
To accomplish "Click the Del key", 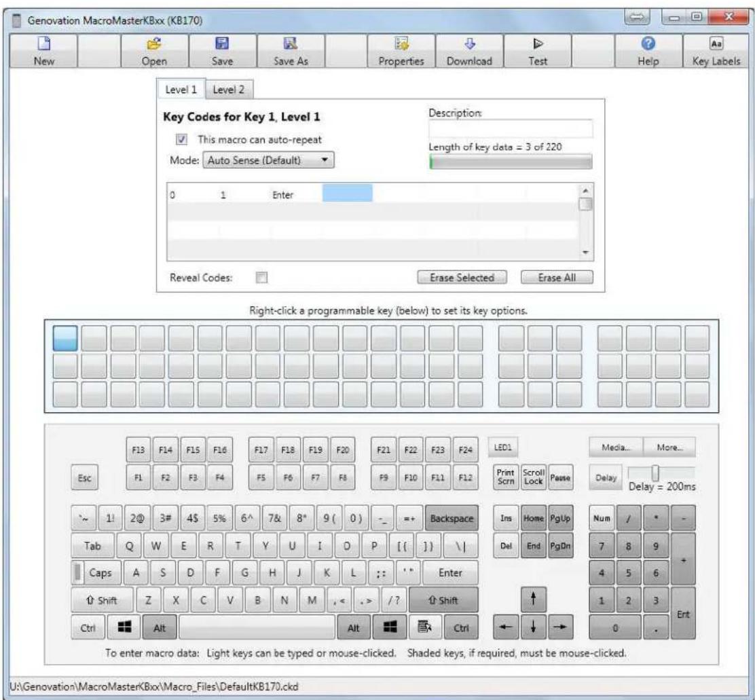I will 506,545.
